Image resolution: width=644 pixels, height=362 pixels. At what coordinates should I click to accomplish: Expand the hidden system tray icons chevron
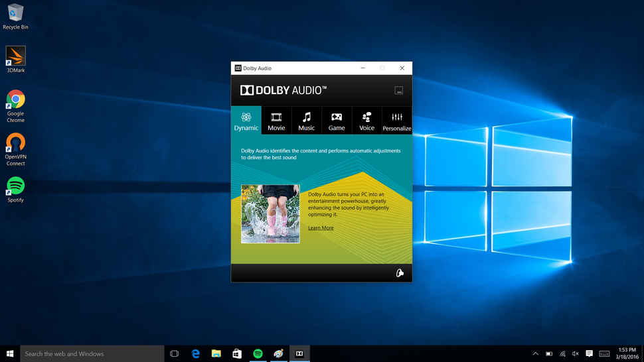pos(536,353)
